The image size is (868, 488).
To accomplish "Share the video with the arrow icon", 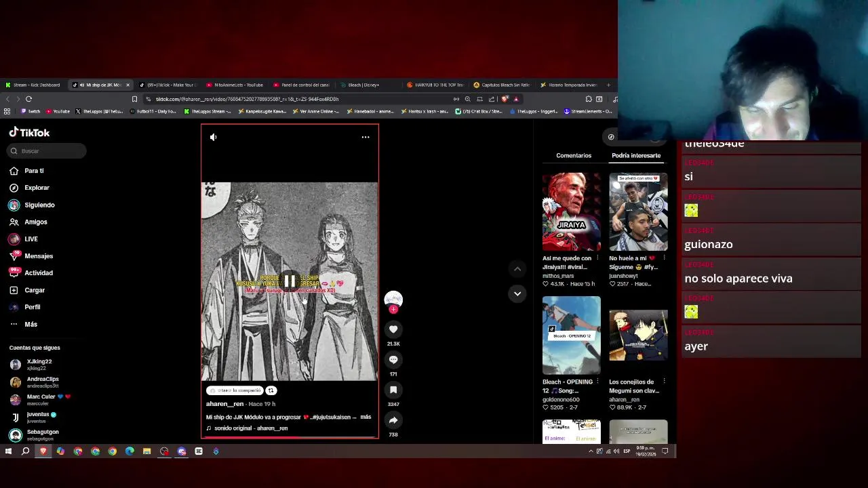I will (393, 420).
